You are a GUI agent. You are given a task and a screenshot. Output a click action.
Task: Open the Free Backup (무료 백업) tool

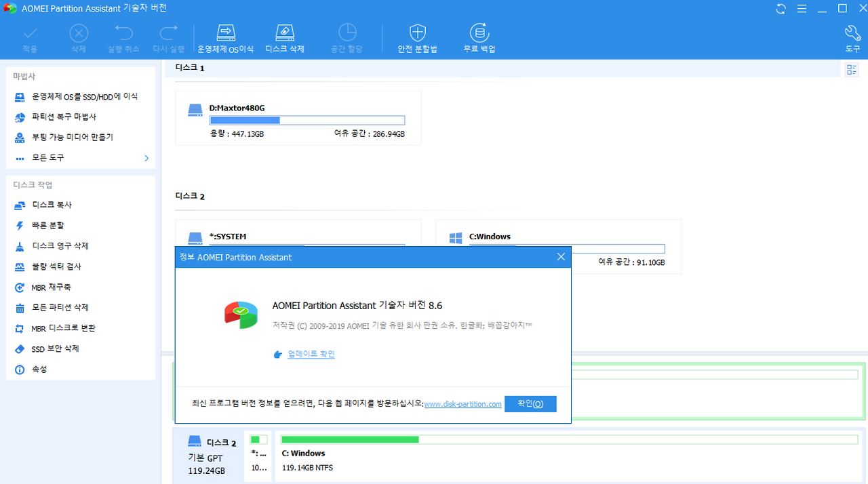(x=479, y=39)
